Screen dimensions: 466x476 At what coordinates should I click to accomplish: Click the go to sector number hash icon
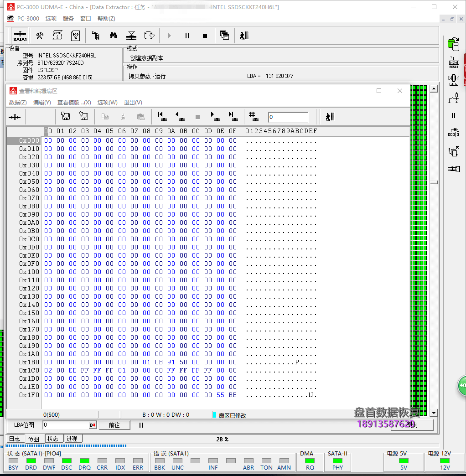253,117
